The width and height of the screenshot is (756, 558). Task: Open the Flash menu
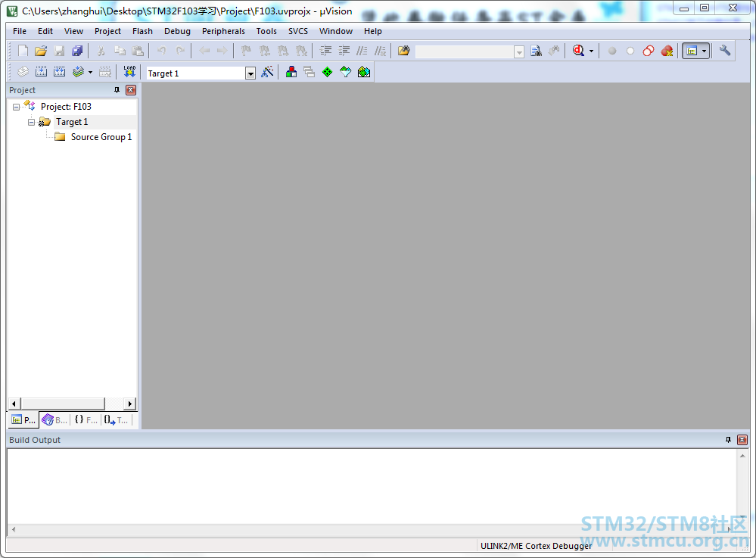(x=142, y=31)
